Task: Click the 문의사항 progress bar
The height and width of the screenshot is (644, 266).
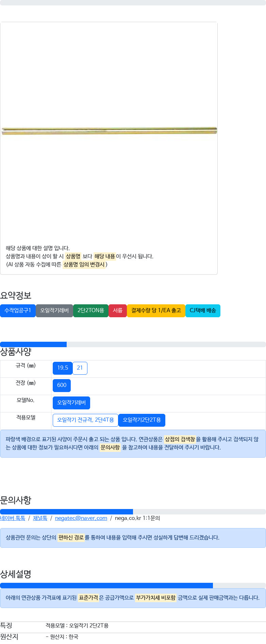Action: (133, 512)
